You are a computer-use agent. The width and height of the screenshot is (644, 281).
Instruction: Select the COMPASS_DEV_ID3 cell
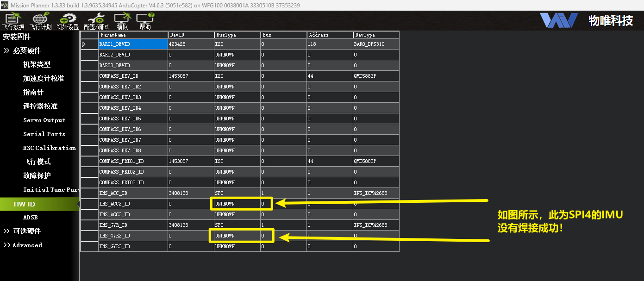(x=133, y=97)
